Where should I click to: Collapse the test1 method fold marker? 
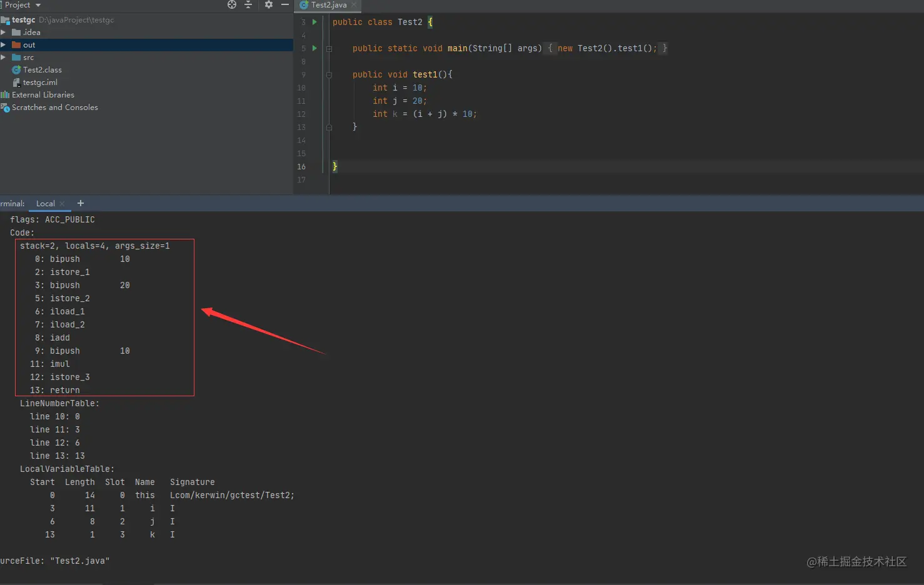click(329, 74)
